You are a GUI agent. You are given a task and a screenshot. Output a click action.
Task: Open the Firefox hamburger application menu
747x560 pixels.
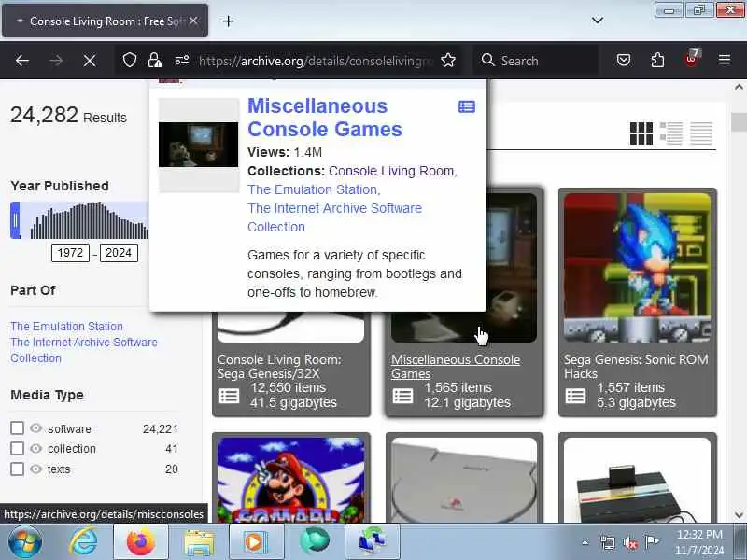point(725,60)
